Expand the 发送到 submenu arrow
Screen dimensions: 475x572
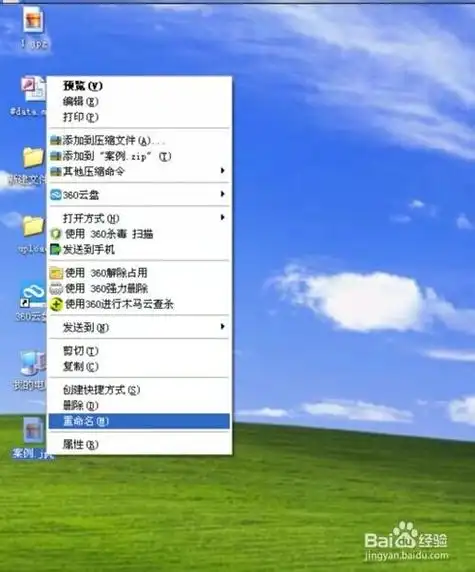point(222,326)
